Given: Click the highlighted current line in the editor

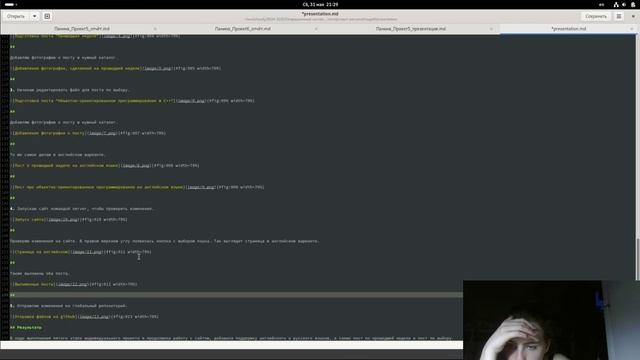Looking at the screenshot, I should coord(237,295).
